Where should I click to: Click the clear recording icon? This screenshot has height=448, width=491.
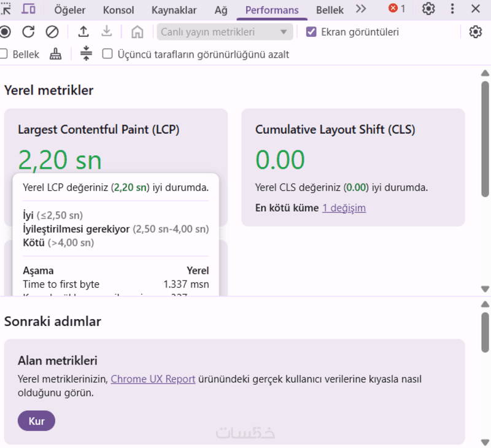tap(52, 32)
